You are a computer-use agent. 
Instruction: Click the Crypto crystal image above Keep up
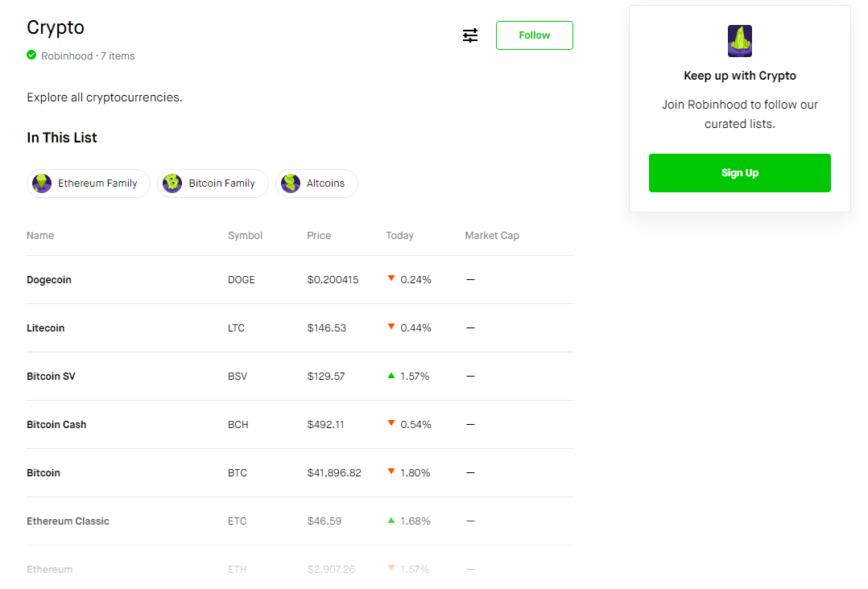pyautogui.click(x=739, y=41)
